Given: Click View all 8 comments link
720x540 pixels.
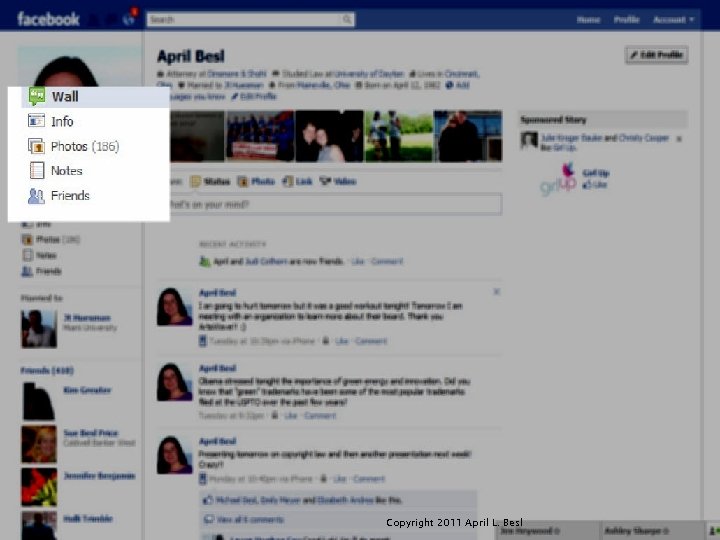Looking at the screenshot, I should tap(250, 519).
